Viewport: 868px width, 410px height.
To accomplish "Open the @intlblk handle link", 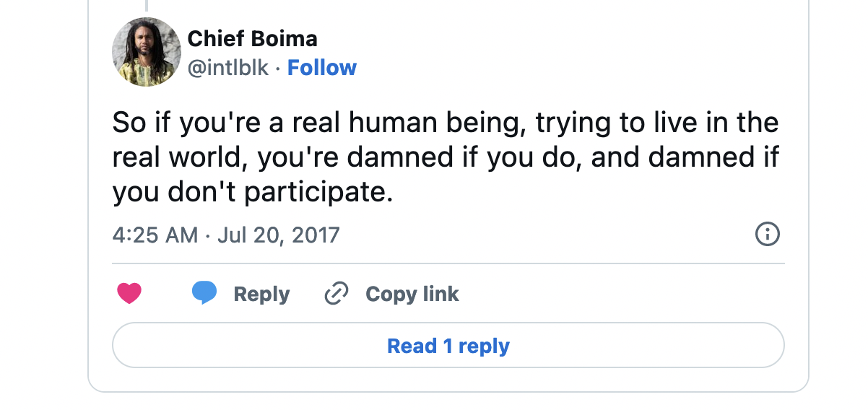I will (x=227, y=68).
